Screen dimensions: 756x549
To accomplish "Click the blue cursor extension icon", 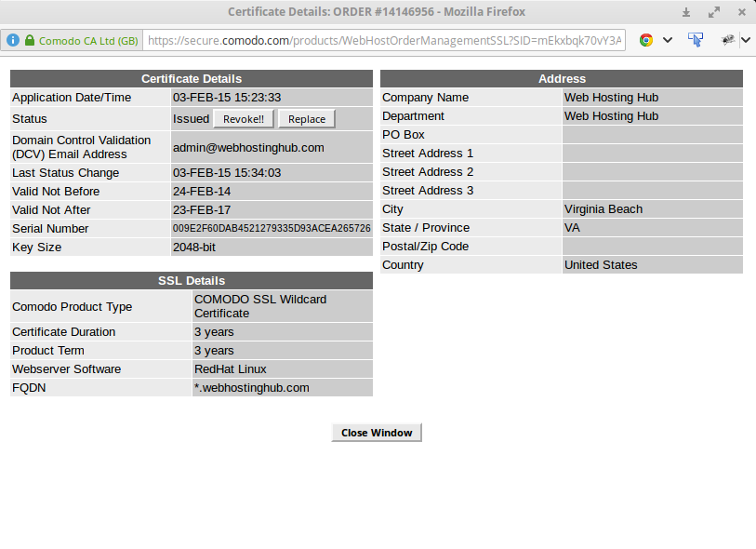I will pos(696,40).
